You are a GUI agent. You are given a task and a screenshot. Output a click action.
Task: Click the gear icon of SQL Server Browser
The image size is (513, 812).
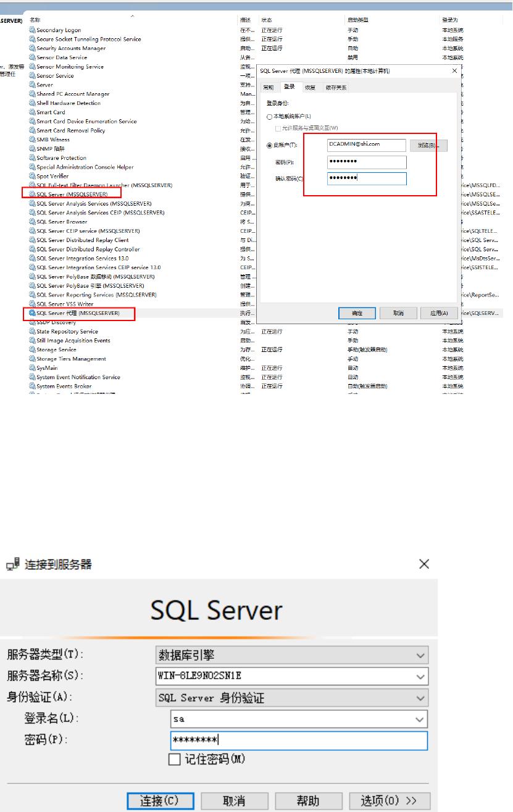point(32,222)
